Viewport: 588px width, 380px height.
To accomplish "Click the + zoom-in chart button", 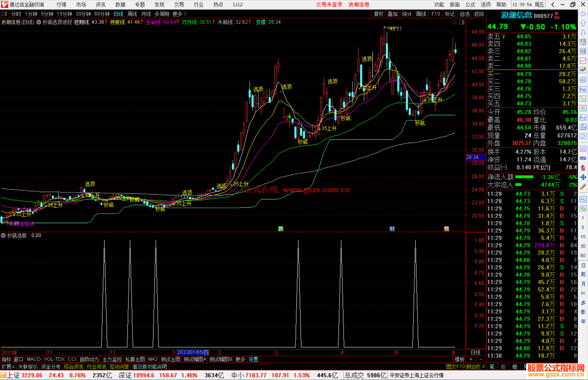I will pyautogui.click(x=471, y=359).
